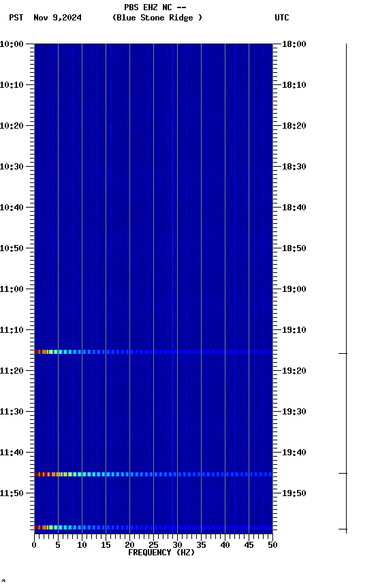This screenshot has height=588, width=376.
Task: Click the 18:30 UTC time label
Action: tap(294, 167)
